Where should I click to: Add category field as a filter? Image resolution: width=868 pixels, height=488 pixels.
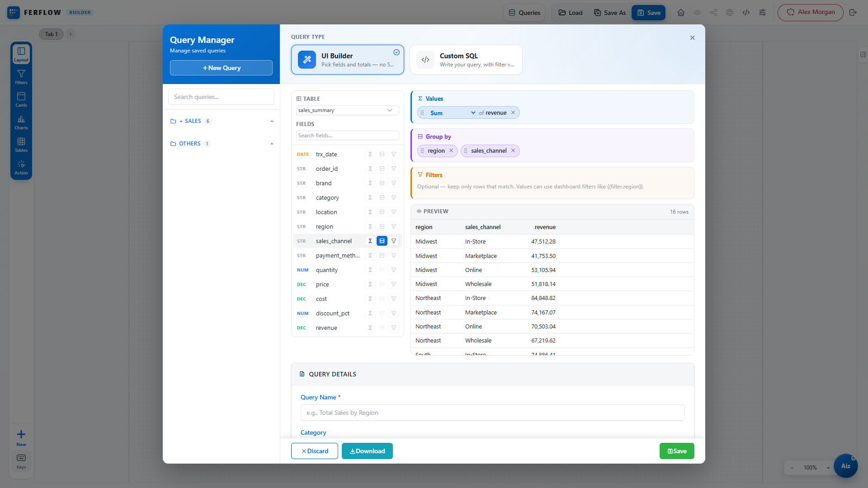click(x=394, y=198)
